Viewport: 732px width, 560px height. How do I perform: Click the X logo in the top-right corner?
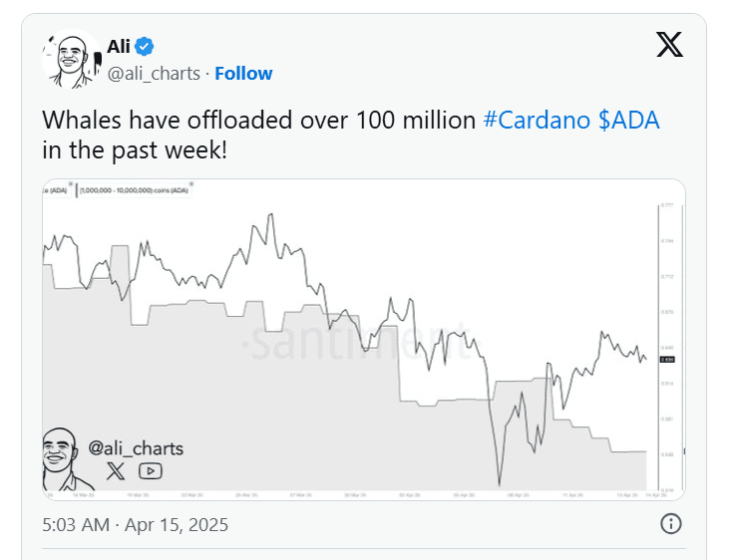pos(669,45)
